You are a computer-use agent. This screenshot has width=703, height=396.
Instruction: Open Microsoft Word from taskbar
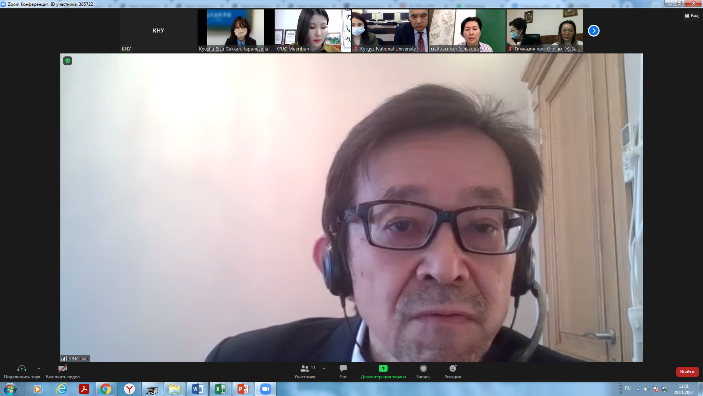197,389
